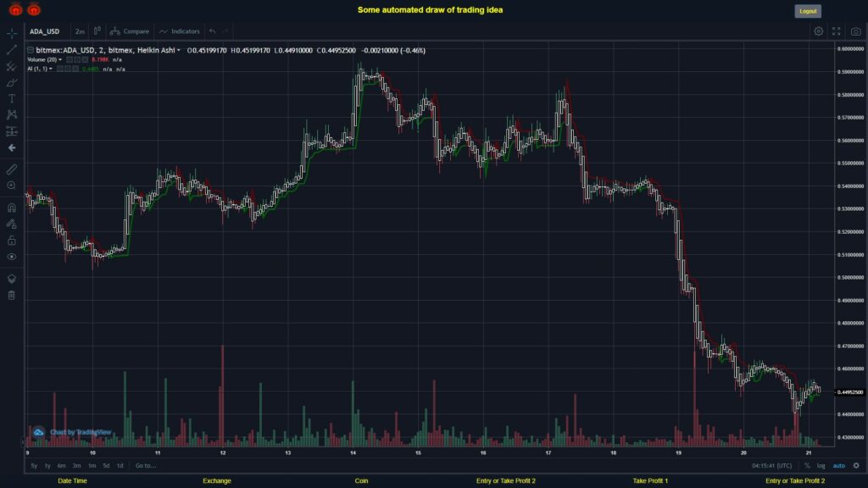Set the time range to 1d
Image resolution: width=868 pixels, height=488 pixels.
click(x=120, y=466)
